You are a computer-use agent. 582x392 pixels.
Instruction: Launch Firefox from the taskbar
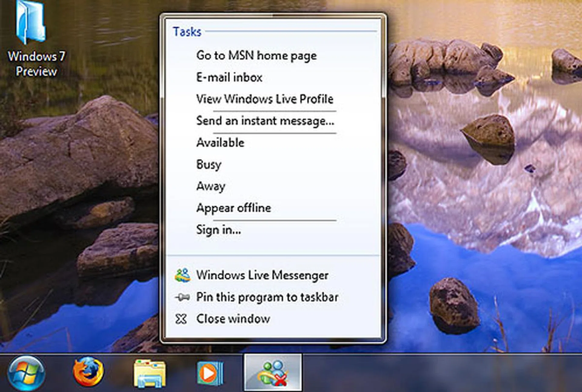pos(88,372)
